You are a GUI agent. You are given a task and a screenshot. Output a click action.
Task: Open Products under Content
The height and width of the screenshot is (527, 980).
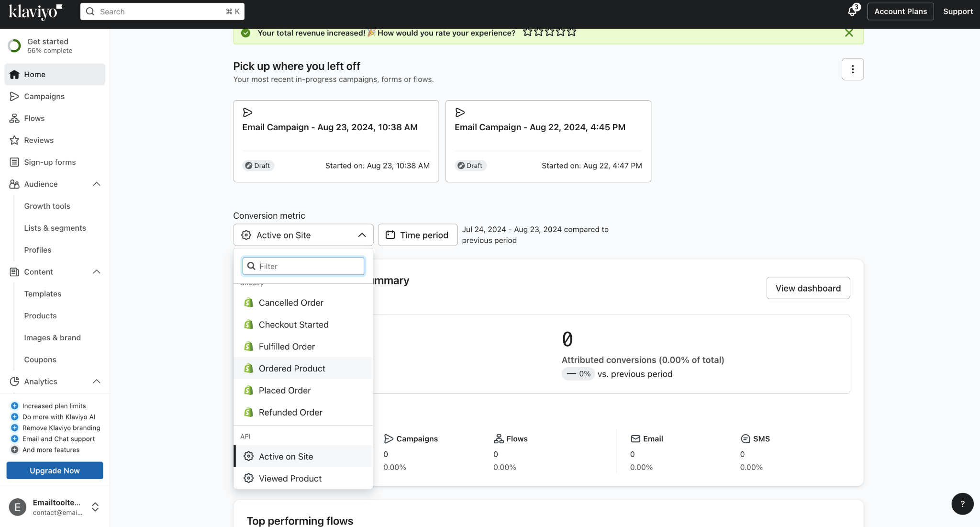(x=40, y=316)
